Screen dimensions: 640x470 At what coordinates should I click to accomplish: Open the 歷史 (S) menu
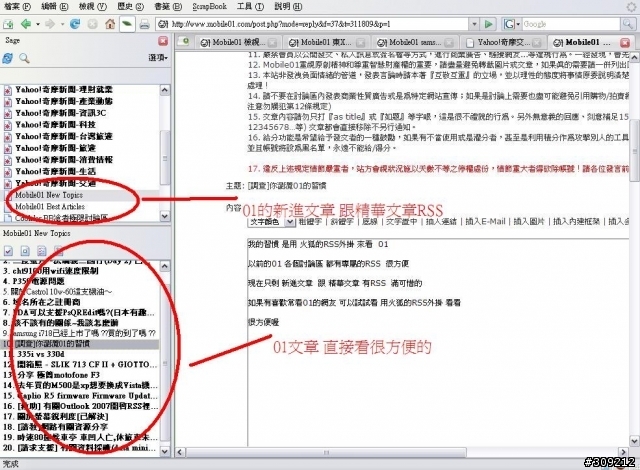130,7
